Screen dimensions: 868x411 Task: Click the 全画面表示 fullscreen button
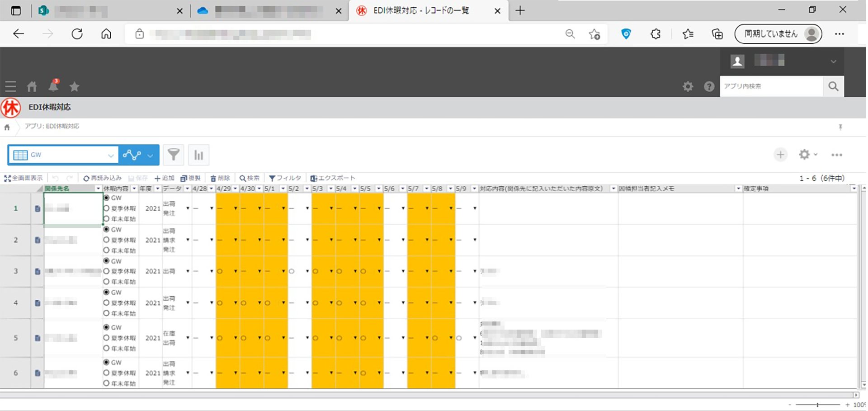click(24, 178)
